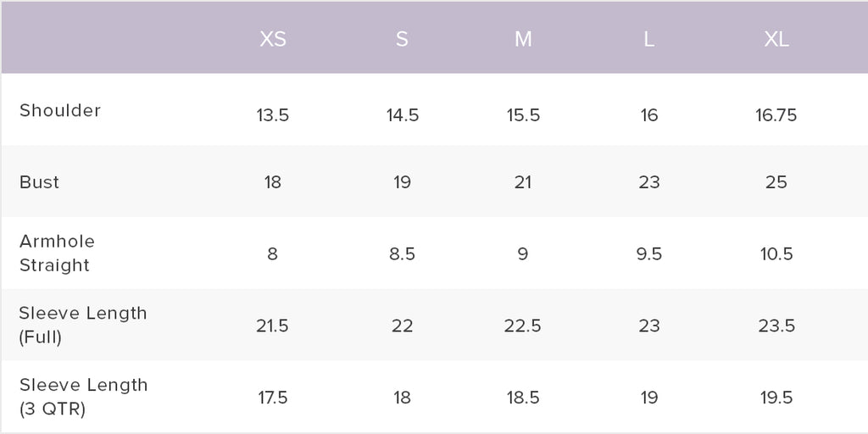Screen dimensions: 868x434
Task: Click the Armhole Straight row label
Action: tap(57, 253)
